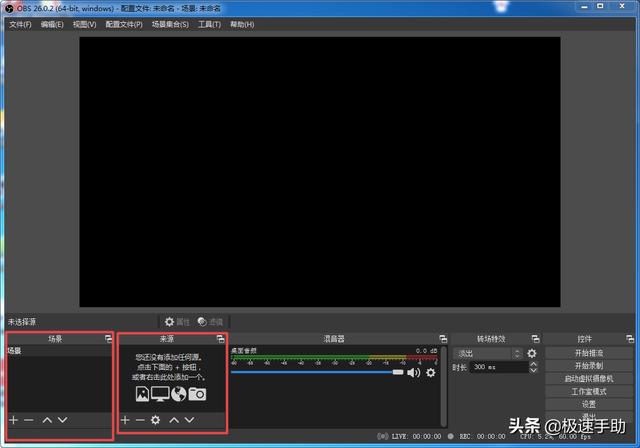This screenshot has width=640, height=448.
Task: Click the desktop audio volume slider handle
Action: tap(398, 372)
